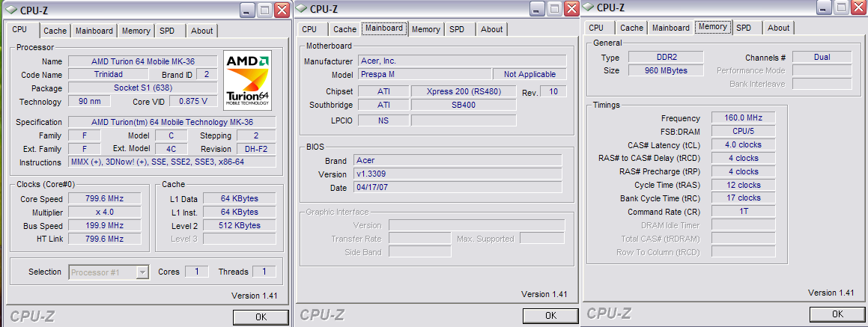Open the Cache tab in the left CPU-Z window
The image size is (868, 327).
[55, 31]
